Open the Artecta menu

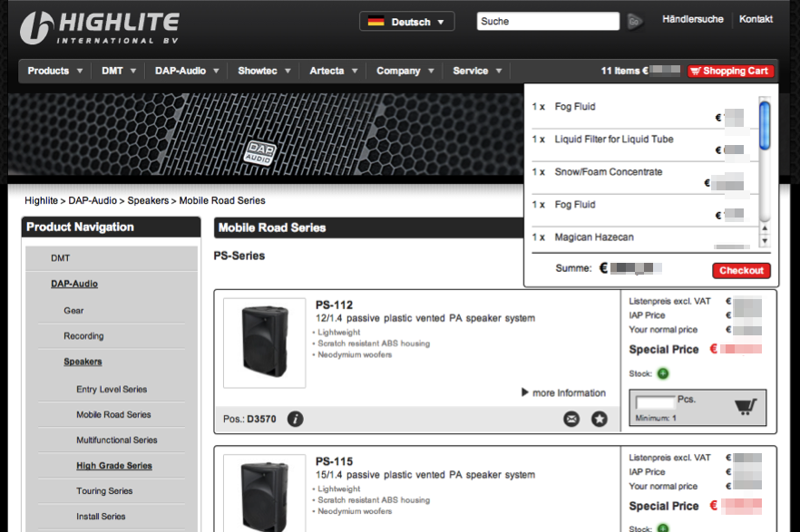333,71
